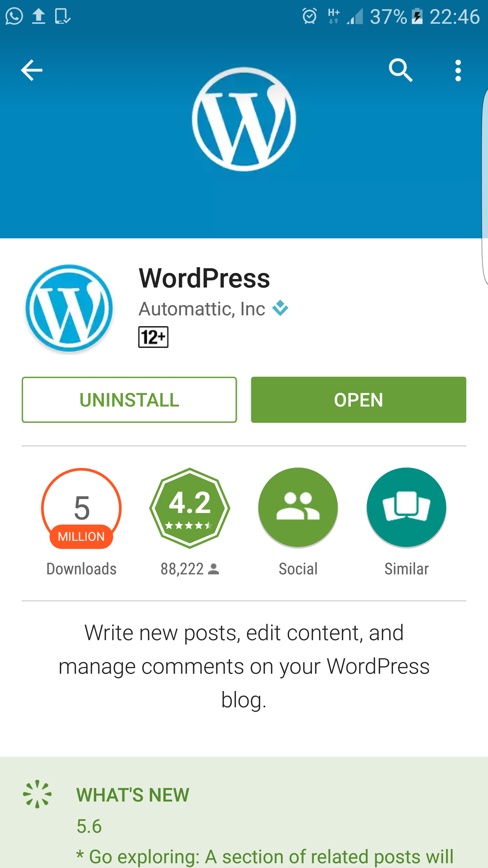
Task: Open the 4.2 star rating badge
Action: click(190, 508)
